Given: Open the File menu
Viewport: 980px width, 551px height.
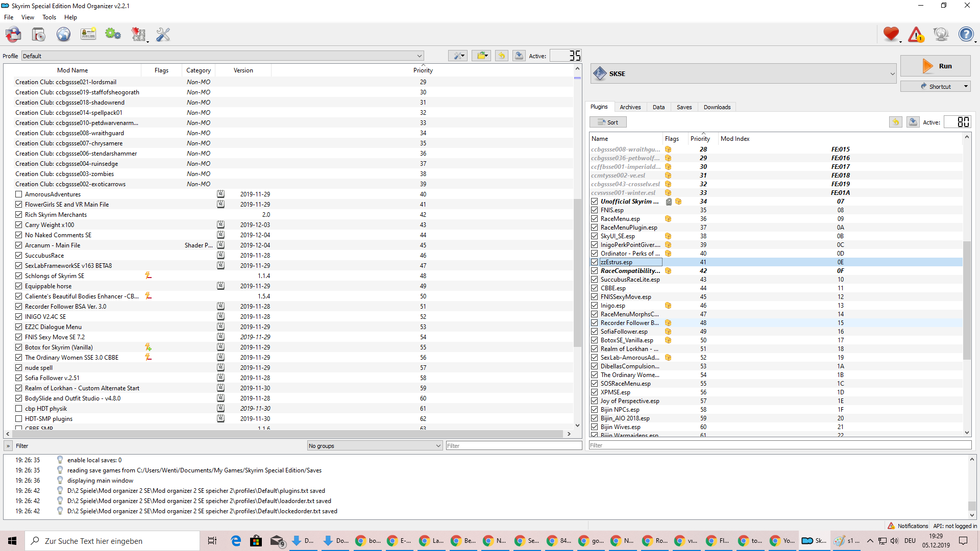Looking at the screenshot, I should 9,17.
